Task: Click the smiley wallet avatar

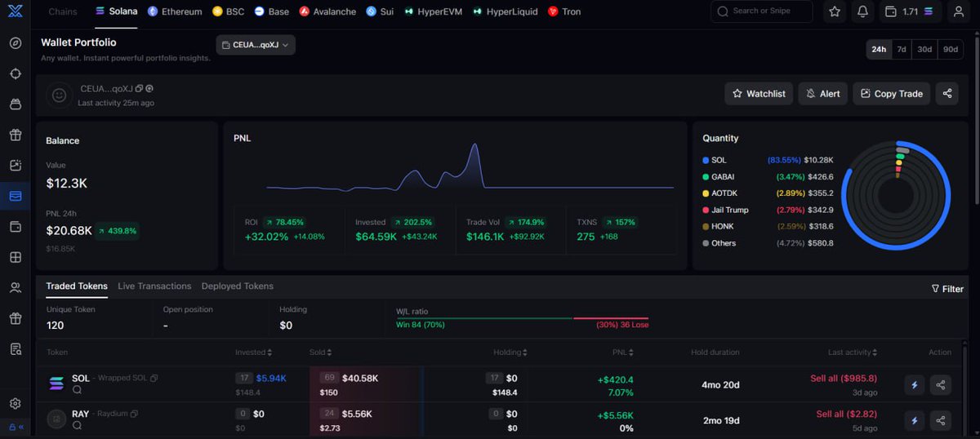Action: [x=59, y=95]
